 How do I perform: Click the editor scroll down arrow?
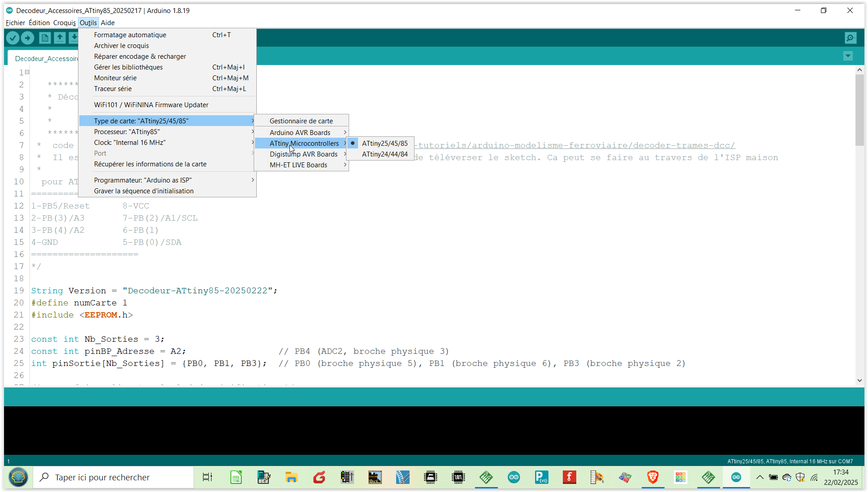tap(859, 380)
